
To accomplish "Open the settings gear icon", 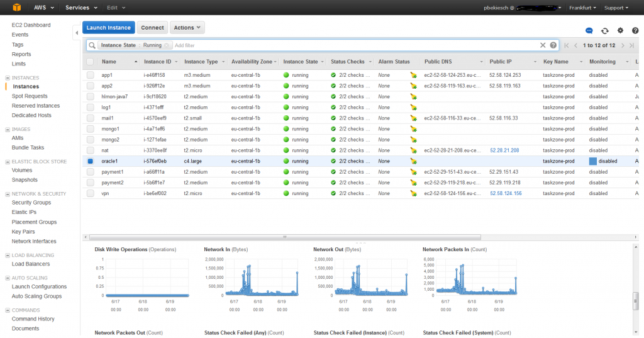I will tap(620, 30).
